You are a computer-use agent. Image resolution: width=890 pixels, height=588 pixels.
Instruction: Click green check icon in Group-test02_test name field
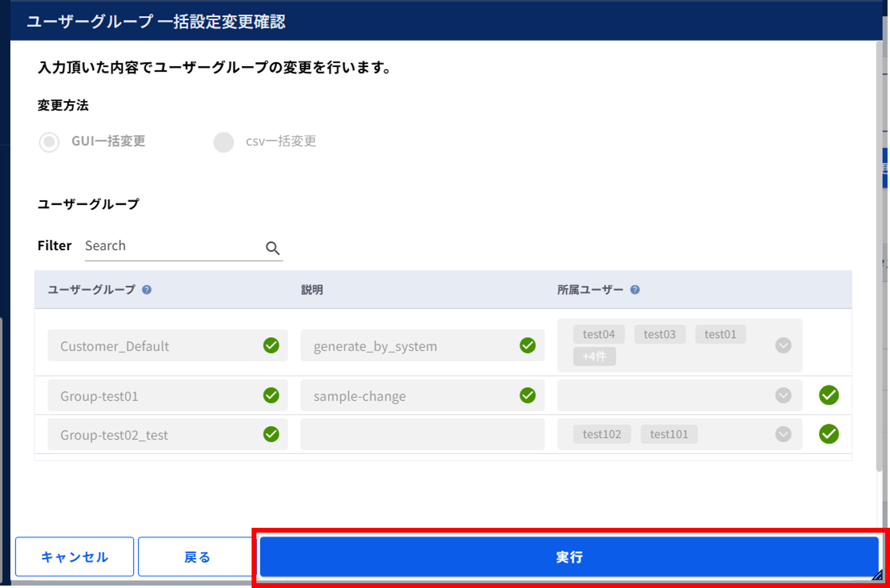point(271,434)
